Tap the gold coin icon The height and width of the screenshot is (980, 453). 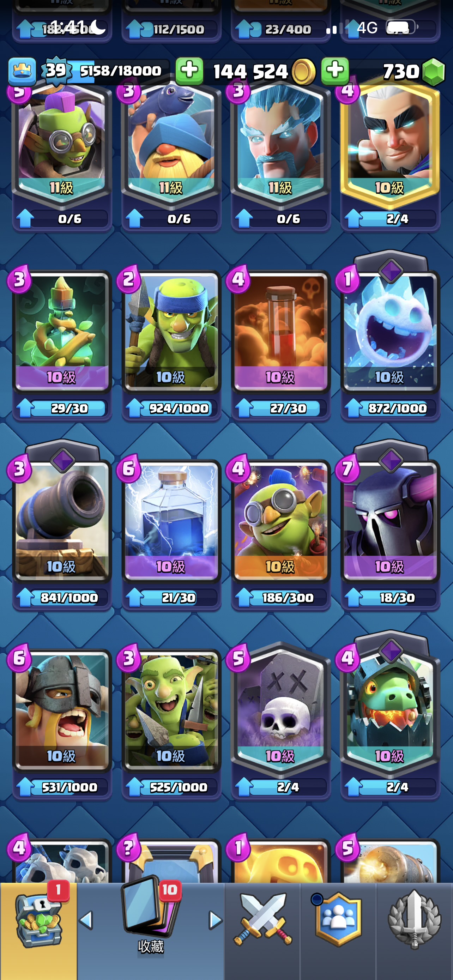pyautogui.click(x=303, y=72)
